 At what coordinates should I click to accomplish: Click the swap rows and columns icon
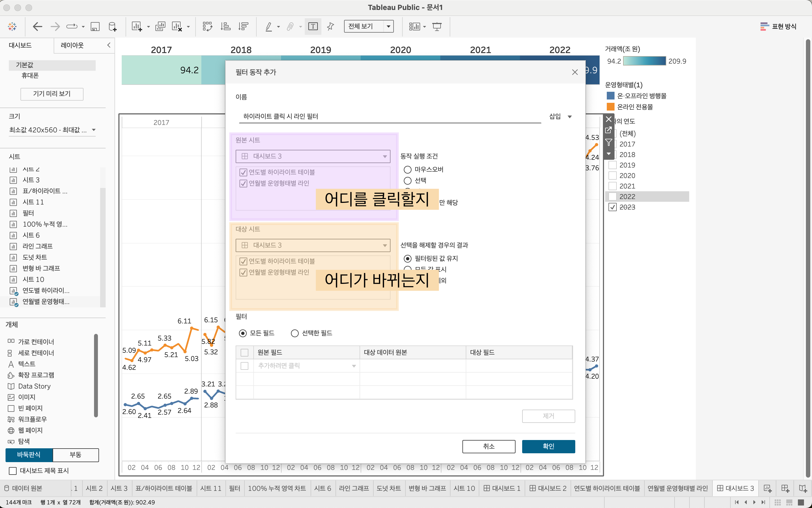(x=207, y=26)
